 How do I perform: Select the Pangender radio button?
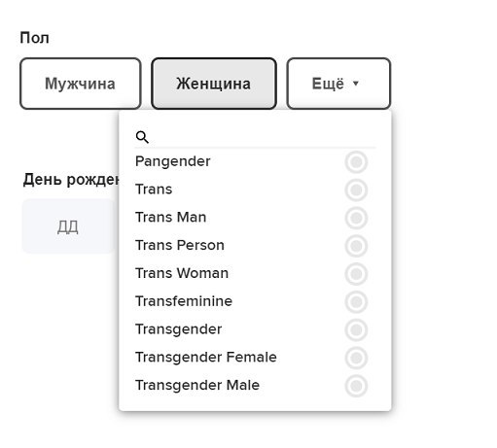click(x=356, y=161)
